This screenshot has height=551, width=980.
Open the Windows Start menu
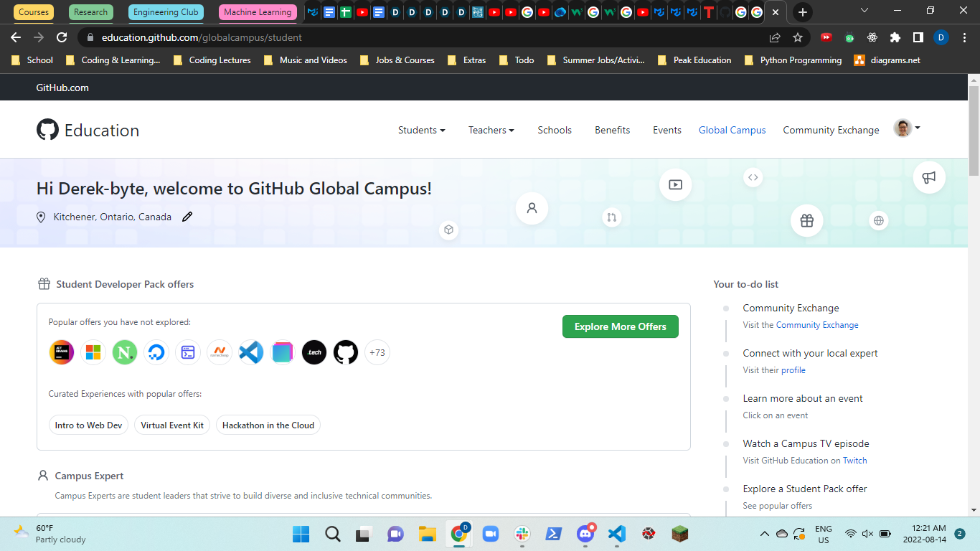point(301,534)
